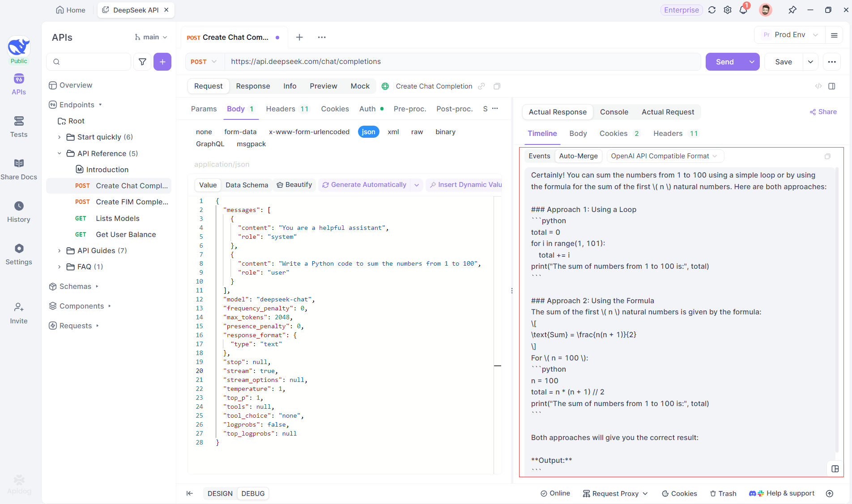Collapse the API Reference folder

(x=59, y=153)
